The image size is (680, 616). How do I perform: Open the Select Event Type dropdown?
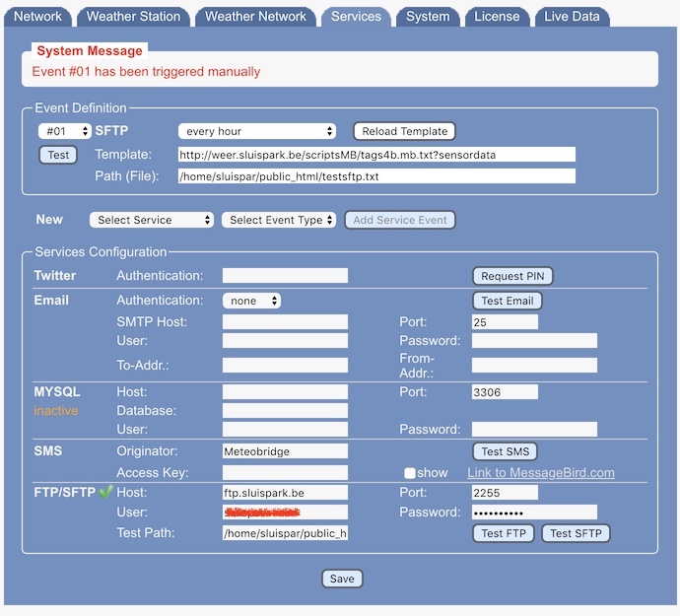[x=279, y=220]
